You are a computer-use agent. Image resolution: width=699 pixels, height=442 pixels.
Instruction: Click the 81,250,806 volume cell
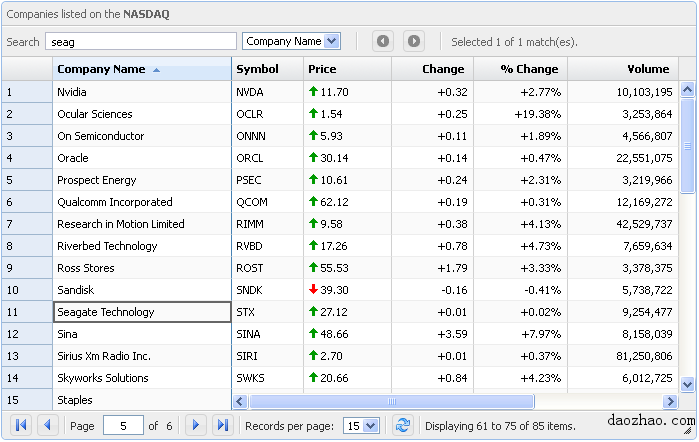click(x=623, y=356)
